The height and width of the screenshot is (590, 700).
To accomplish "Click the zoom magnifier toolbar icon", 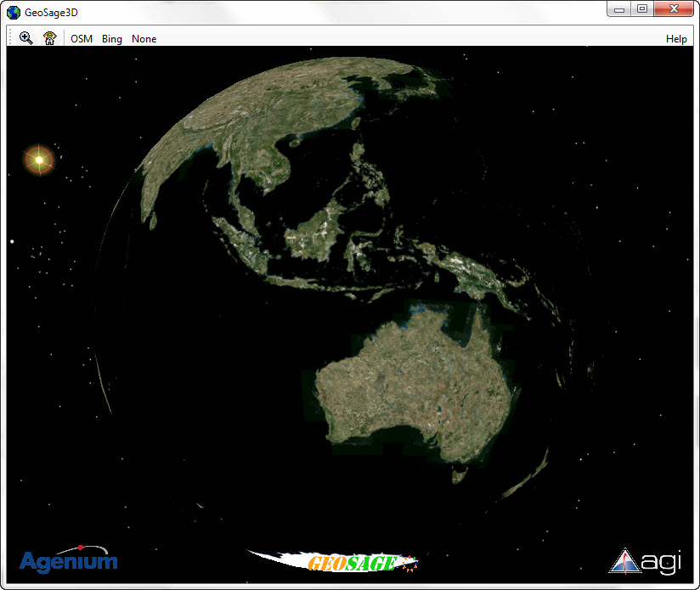I will [x=25, y=38].
